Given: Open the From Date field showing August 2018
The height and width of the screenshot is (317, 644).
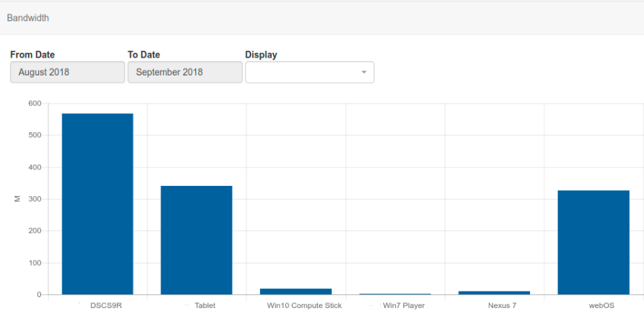Looking at the screenshot, I should pos(67,72).
